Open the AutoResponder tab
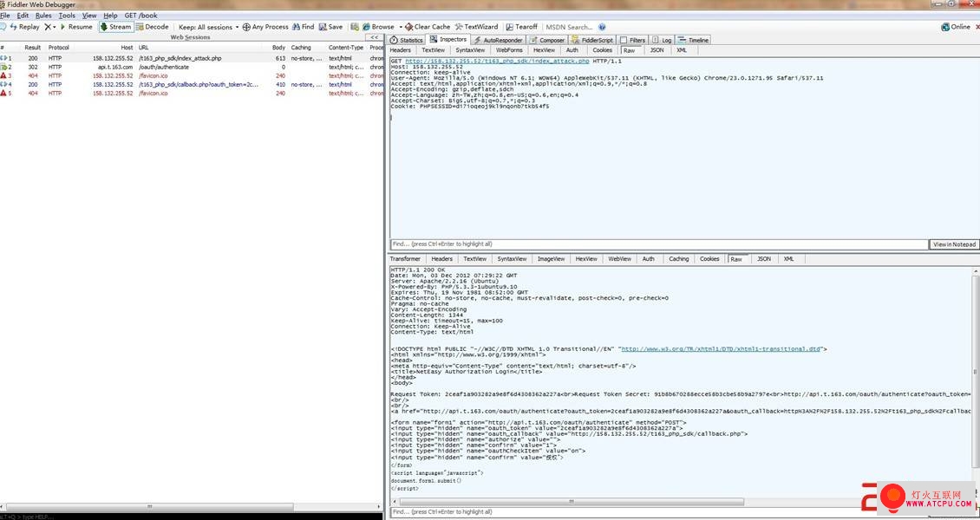This screenshot has width=980, height=520. [x=498, y=40]
